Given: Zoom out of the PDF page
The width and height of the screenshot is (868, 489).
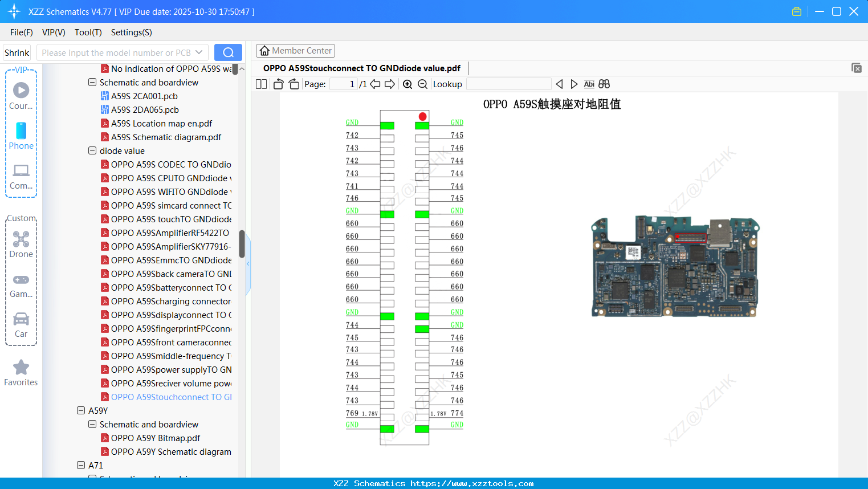Looking at the screenshot, I should coord(422,84).
